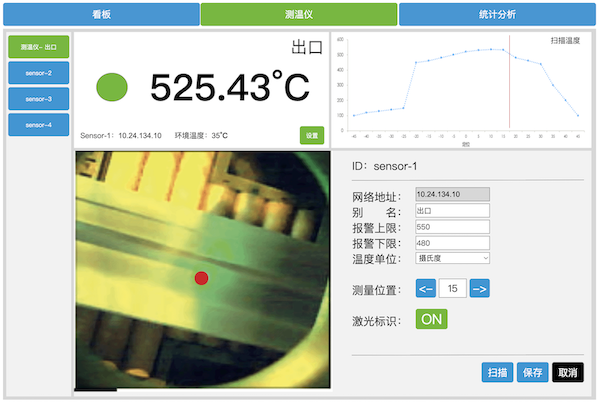Click the green status indicator circle
Image resolution: width=600 pixels, height=402 pixels.
pos(112,87)
